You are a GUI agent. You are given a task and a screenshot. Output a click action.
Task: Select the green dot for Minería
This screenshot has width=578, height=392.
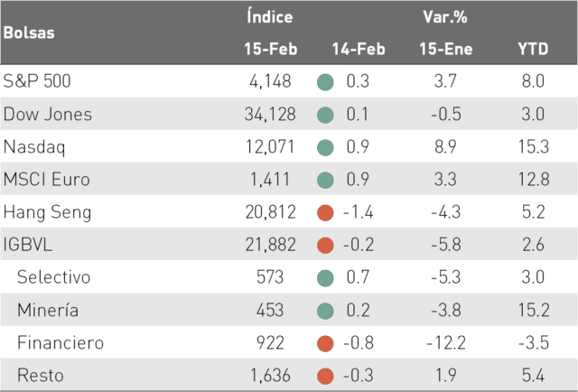click(325, 311)
